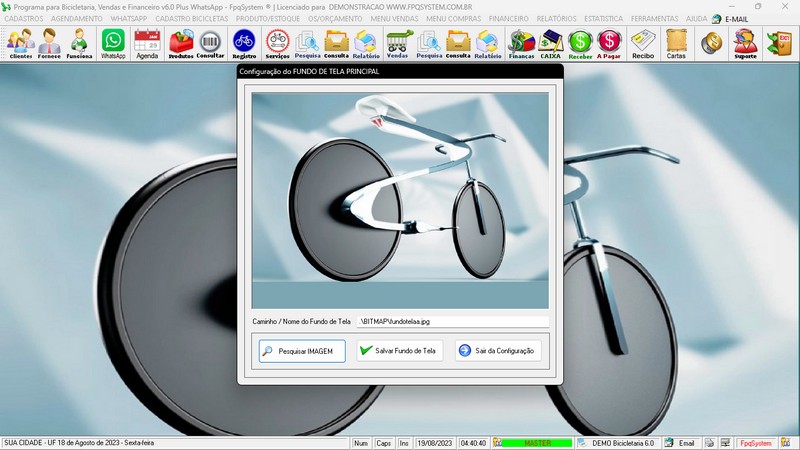Image resolution: width=800 pixels, height=450 pixels.
Task: Click the Caps indicator in status bar
Action: click(383, 443)
